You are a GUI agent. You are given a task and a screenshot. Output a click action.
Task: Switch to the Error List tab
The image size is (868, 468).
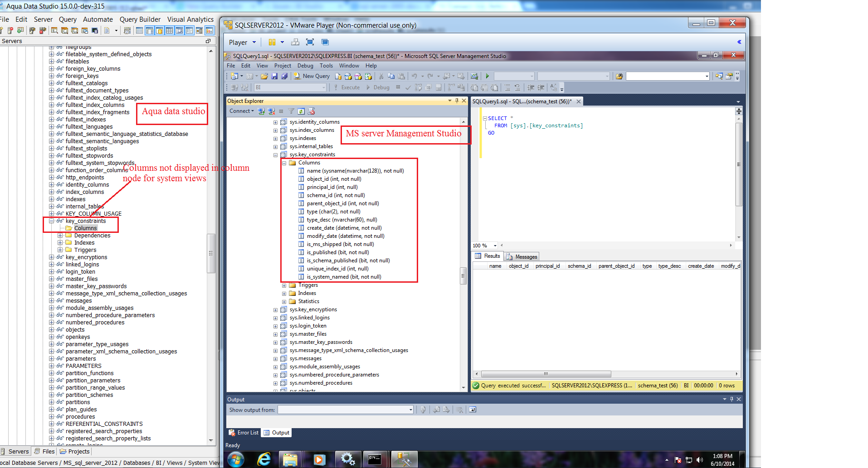244,433
